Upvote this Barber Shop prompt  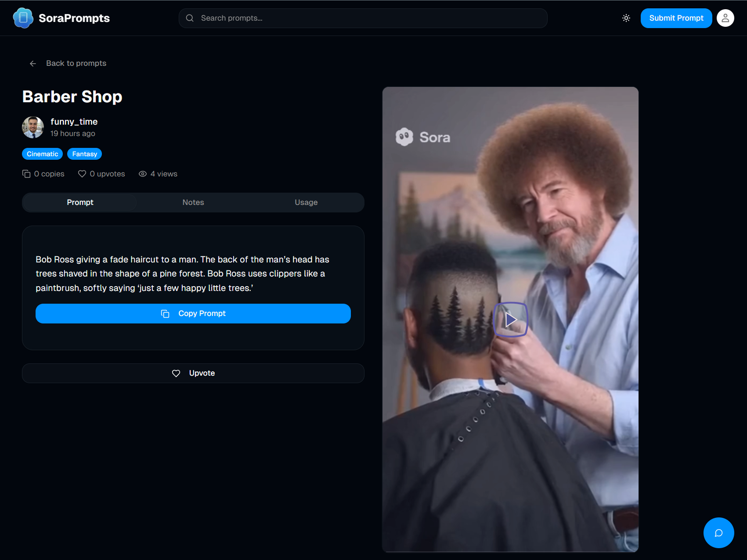click(193, 373)
